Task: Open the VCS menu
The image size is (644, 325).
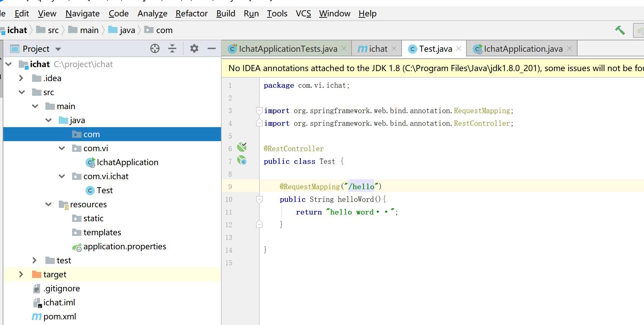Action: point(303,14)
